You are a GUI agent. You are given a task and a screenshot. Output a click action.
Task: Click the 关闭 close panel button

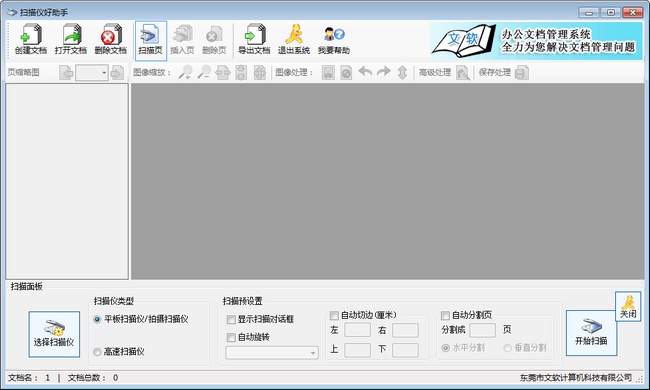tap(628, 306)
